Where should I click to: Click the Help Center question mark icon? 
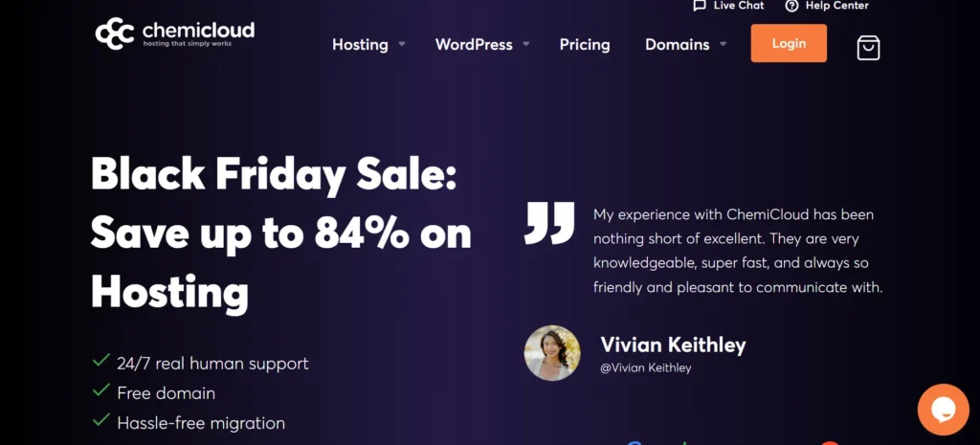pos(791,6)
